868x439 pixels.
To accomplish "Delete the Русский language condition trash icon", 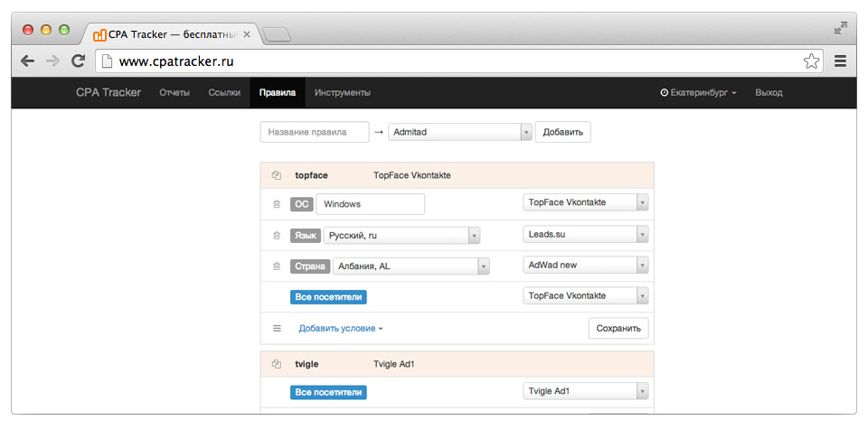I will [x=277, y=236].
